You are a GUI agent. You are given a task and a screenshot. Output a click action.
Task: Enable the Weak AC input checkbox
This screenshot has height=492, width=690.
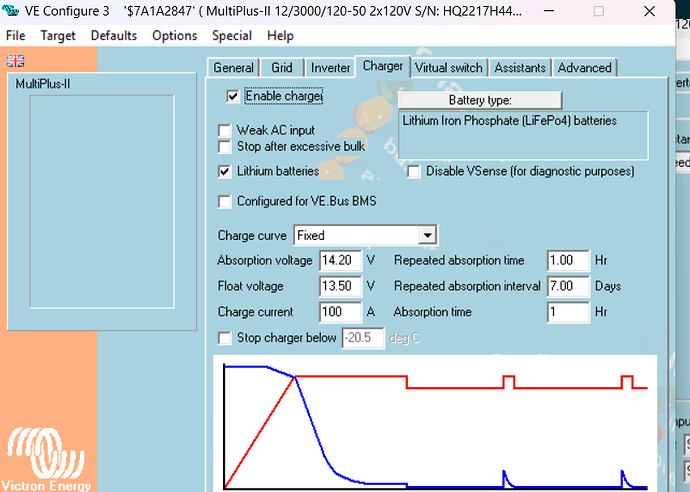tap(224, 130)
